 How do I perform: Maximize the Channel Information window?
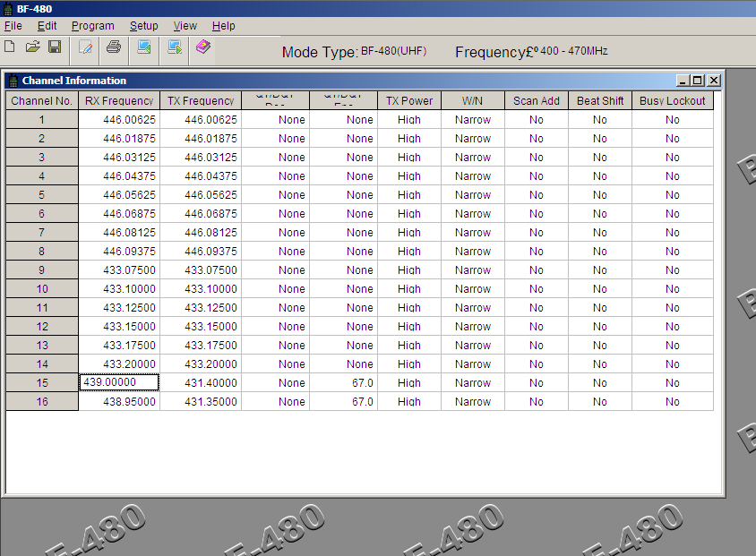pyautogui.click(x=698, y=81)
